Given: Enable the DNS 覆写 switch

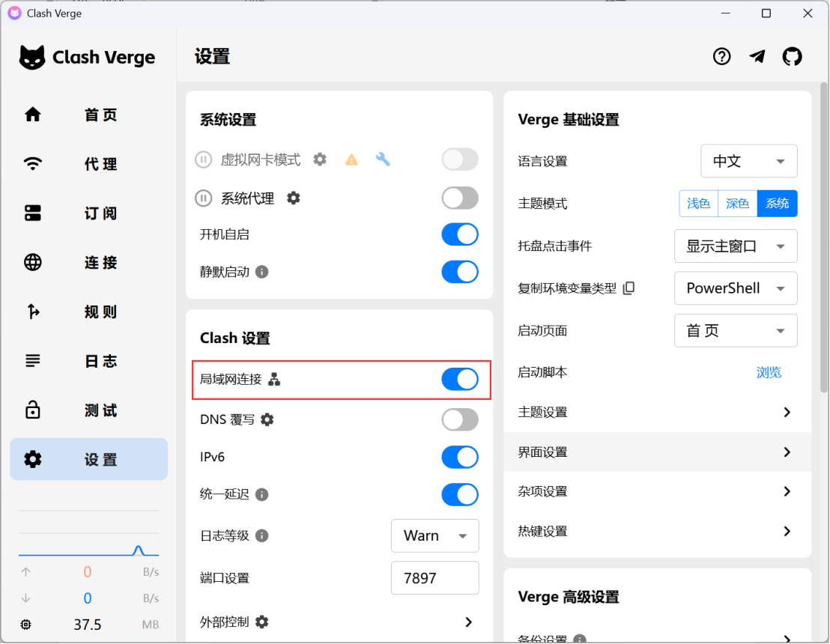Looking at the screenshot, I should pos(460,419).
